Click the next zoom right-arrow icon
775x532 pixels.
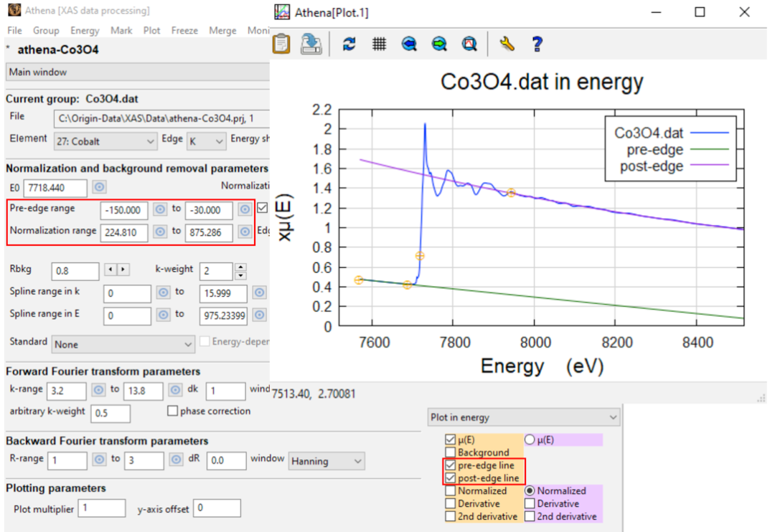coord(439,44)
